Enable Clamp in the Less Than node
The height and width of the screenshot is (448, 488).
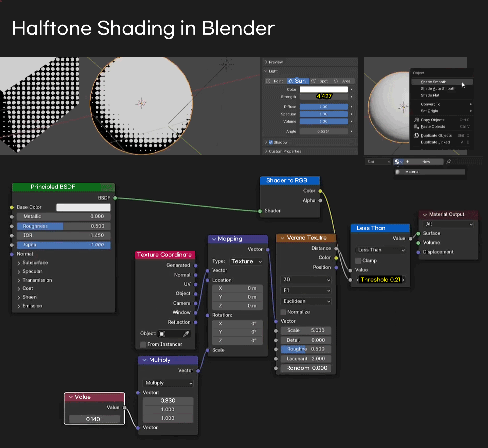[358, 260]
